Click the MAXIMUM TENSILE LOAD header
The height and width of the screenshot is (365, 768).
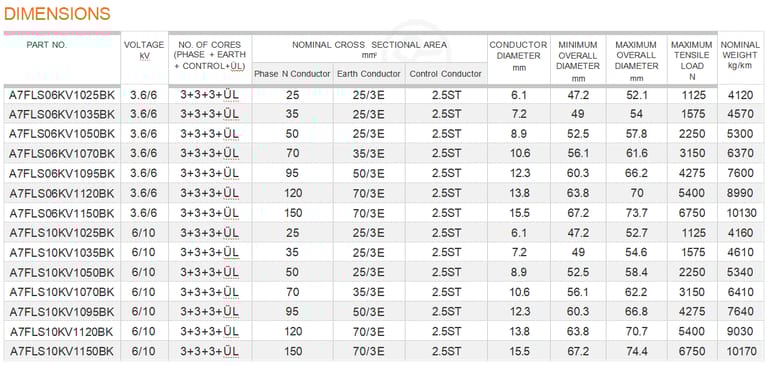[x=692, y=61]
